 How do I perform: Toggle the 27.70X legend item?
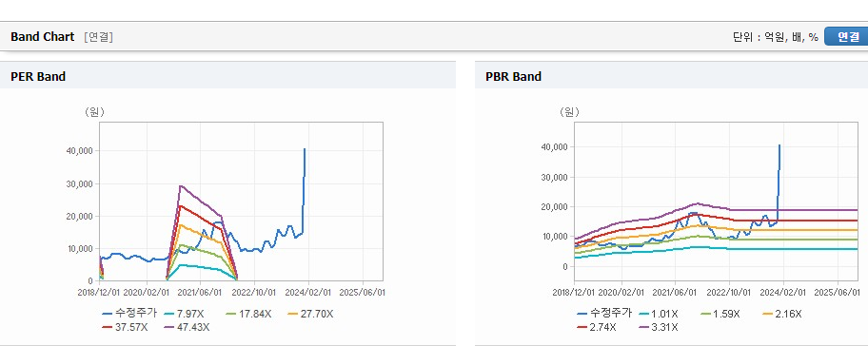point(311,314)
